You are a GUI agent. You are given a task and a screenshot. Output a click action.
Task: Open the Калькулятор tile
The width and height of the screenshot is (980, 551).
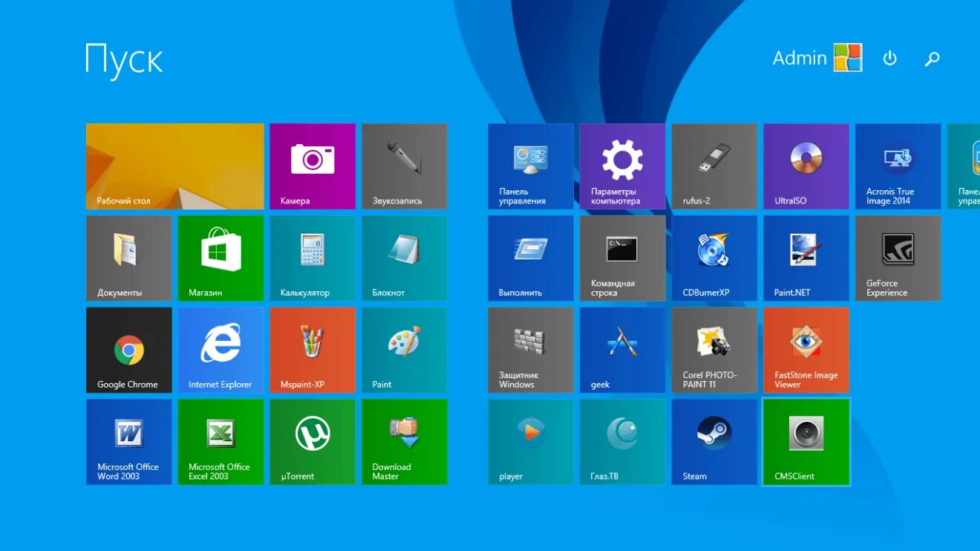click(313, 258)
